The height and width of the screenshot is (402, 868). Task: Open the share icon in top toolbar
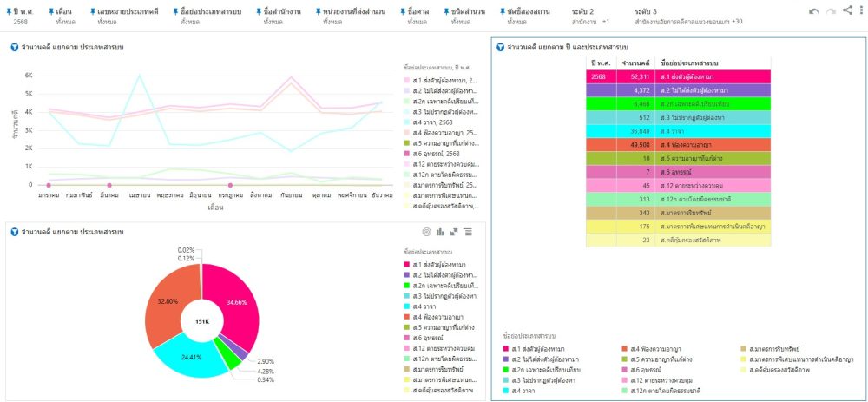[847, 11]
